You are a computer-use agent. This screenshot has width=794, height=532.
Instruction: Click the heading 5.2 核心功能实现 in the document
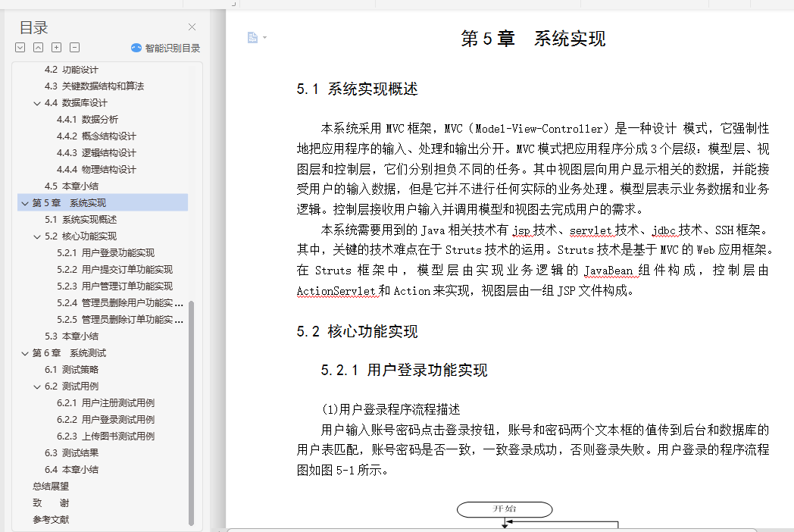pyautogui.click(x=357, y=332)
